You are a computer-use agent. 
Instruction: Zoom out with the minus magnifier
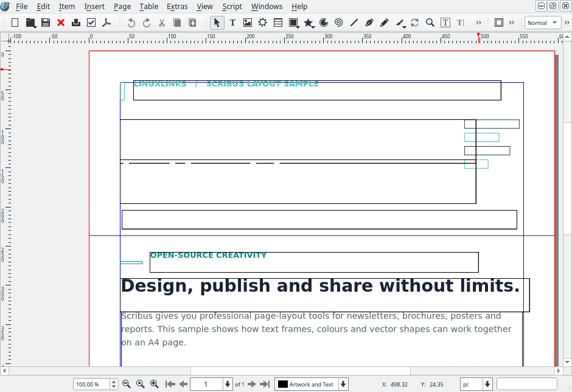(126, 384)
